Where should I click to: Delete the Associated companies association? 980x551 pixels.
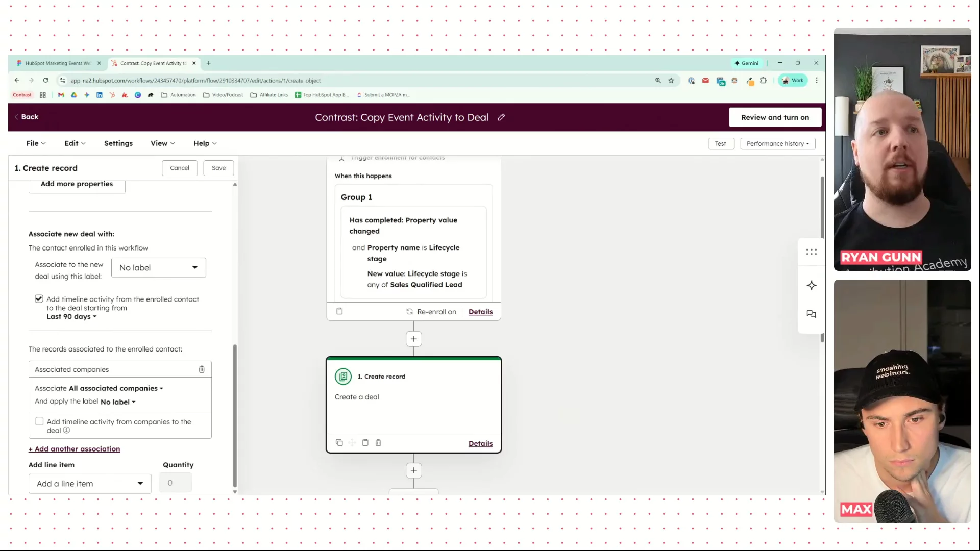pyautogui.click(x=202, y=369)
